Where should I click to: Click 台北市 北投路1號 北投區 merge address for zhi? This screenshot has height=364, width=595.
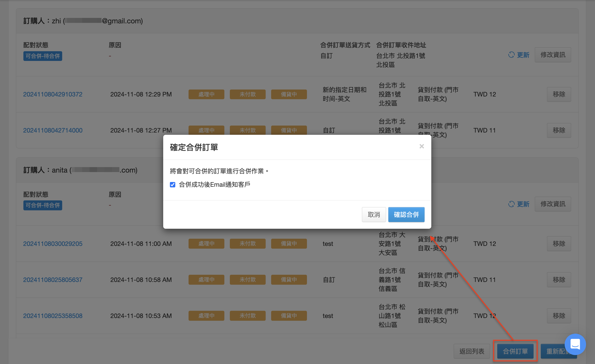tap(400, 60)
